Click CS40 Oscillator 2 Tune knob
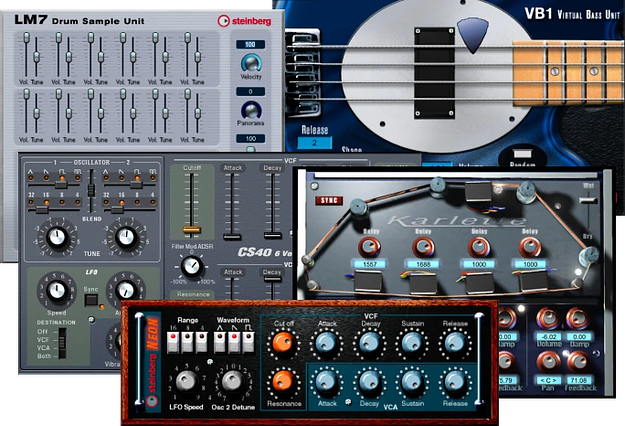This screenshot has height=426, width=625. pos(126,237)
